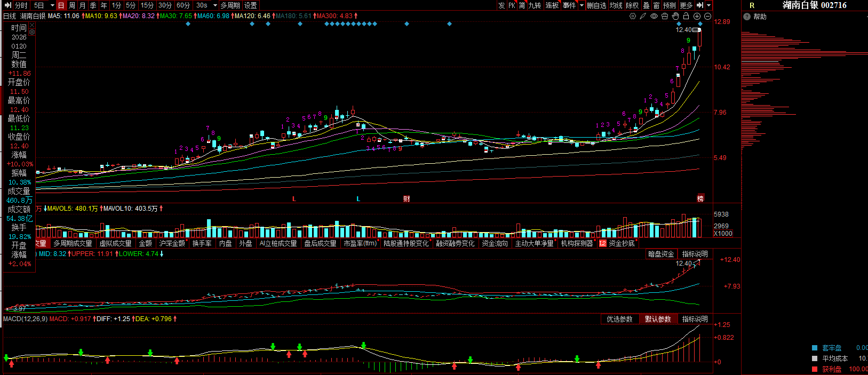Image resolution: width=868 pixels, height=375 pixels.
Task: Click the L2 badge icon before 资金抄底
Action: point(603,243)
